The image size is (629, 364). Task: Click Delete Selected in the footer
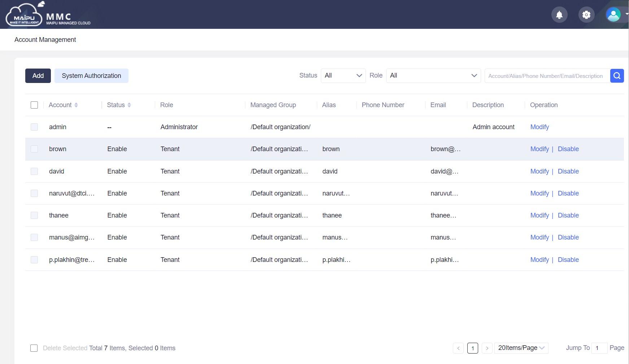(65, 348)
